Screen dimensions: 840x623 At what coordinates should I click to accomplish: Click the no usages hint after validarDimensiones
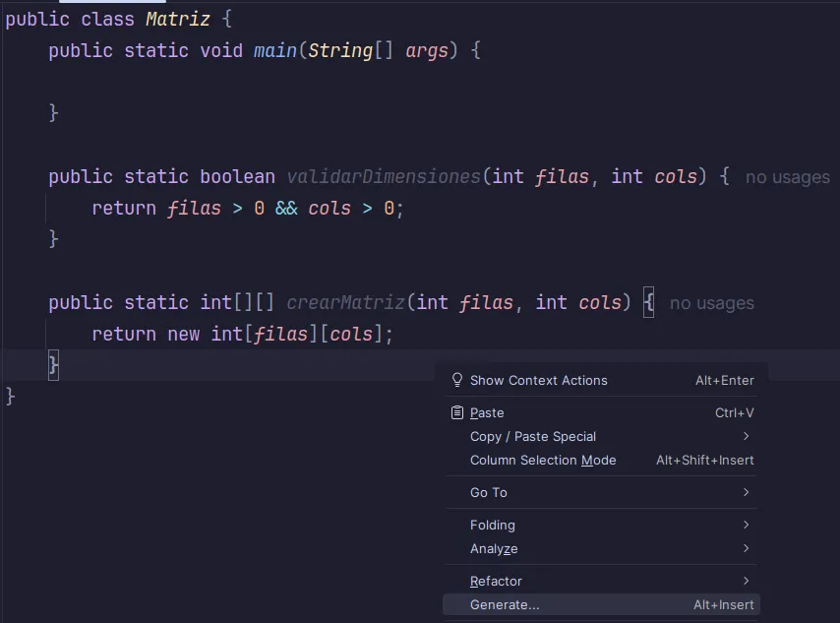point(788,177)
